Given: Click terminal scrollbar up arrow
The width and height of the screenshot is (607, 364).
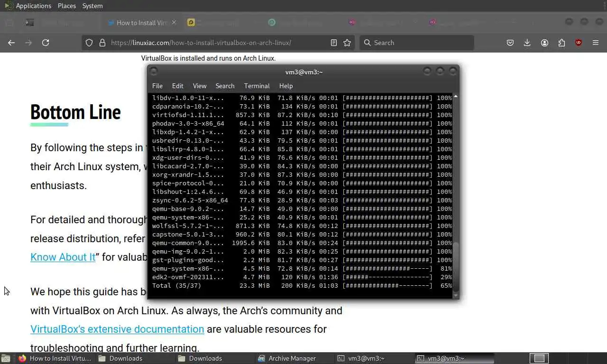Looking at the screenshot, I should (x=456, y=96).
